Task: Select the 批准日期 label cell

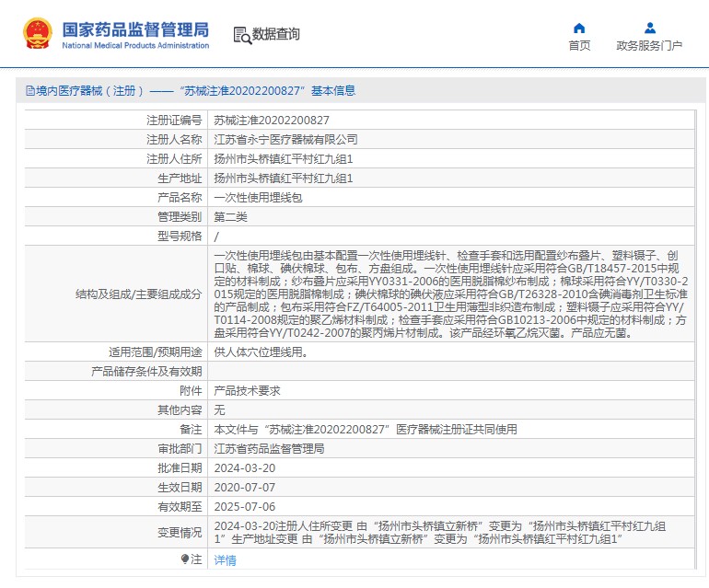Action: tap(116, 468)
